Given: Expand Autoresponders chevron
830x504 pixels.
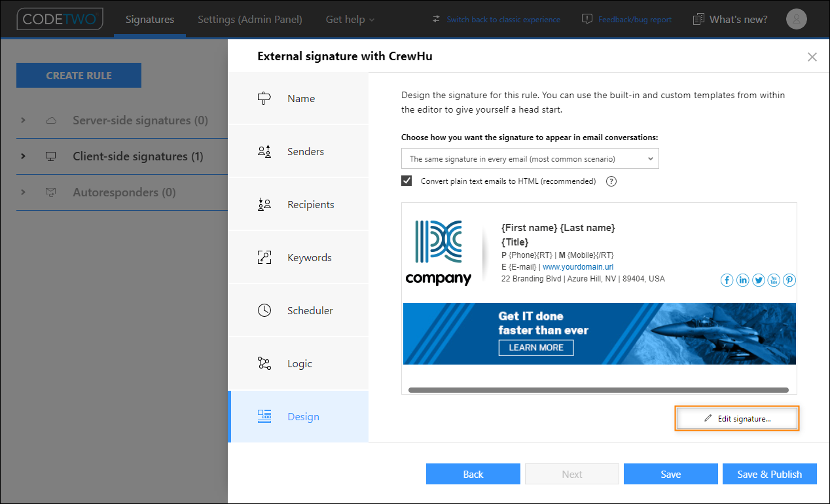Looking at the screenshot, I should [x=24, y=192].
